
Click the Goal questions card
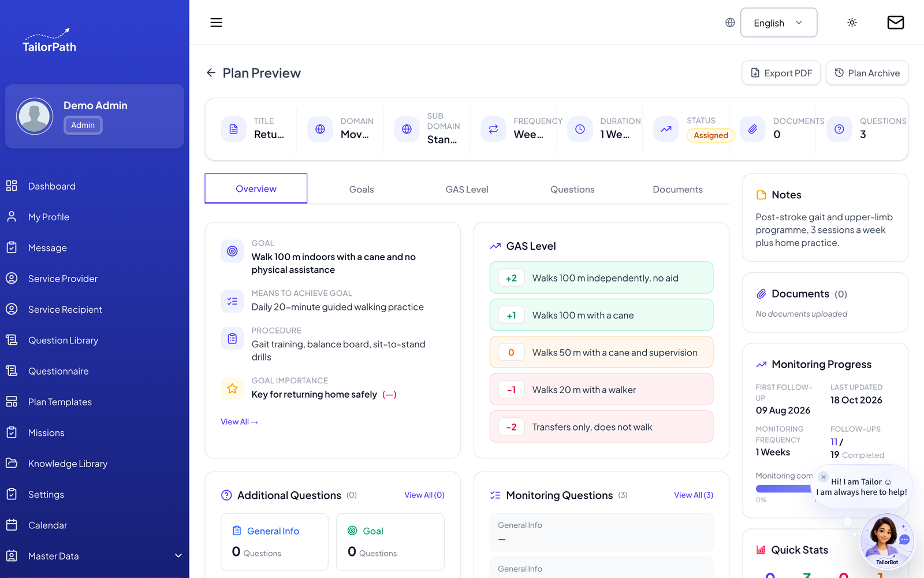[390, 542]
